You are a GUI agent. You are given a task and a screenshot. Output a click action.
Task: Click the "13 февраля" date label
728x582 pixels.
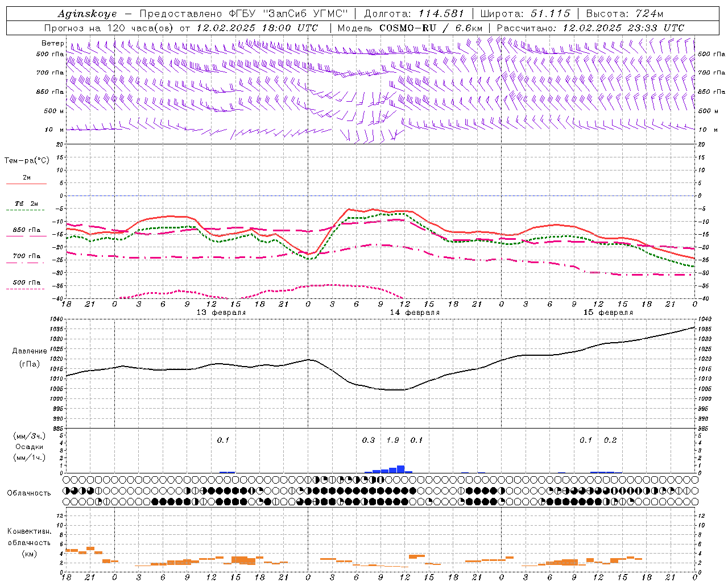point(221,313)
